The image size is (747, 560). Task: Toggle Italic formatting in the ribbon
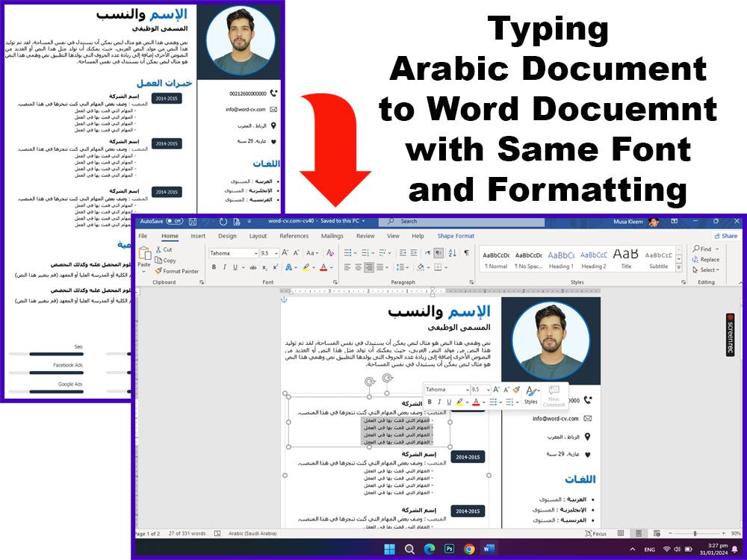pos(224,267)
